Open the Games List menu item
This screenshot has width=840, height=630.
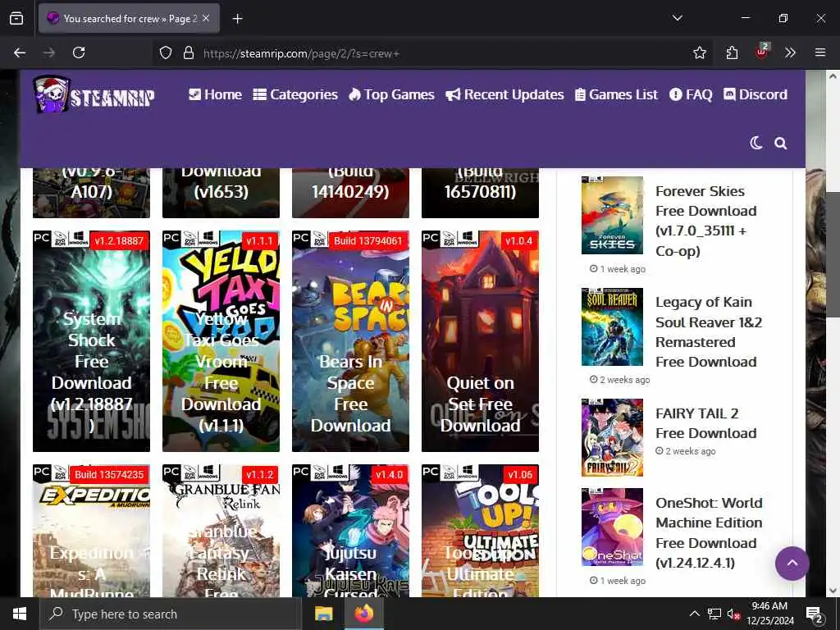tap(616, 94)
